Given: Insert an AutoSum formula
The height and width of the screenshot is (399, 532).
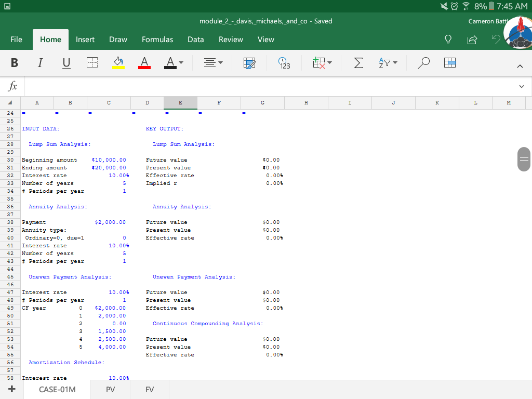Looking at the screenshot, I should (358, 62).
